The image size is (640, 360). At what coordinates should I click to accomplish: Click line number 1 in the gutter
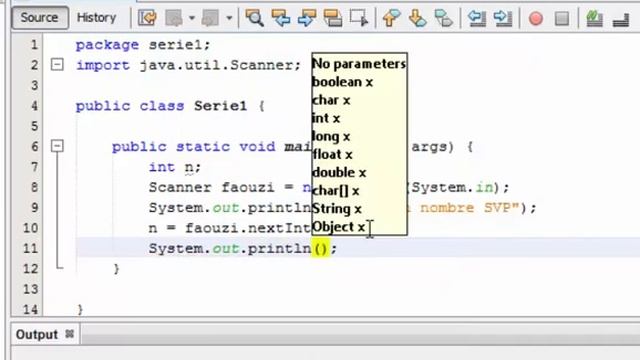(34, 44)
